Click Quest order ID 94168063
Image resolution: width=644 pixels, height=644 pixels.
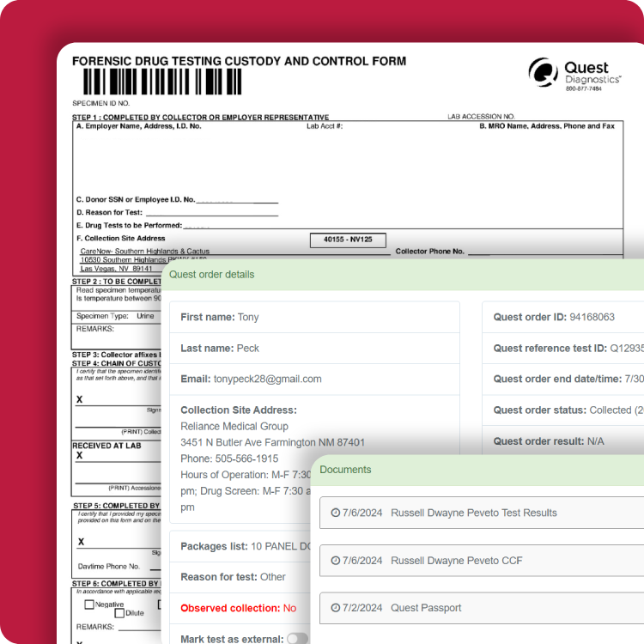coord(592,317)
